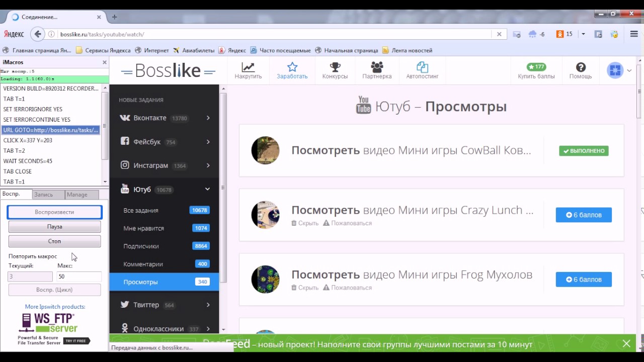The image size is (644, 362).
Task: Select Мне нравится submenu item
Action: pyautogui.click(x=164, y=228)
